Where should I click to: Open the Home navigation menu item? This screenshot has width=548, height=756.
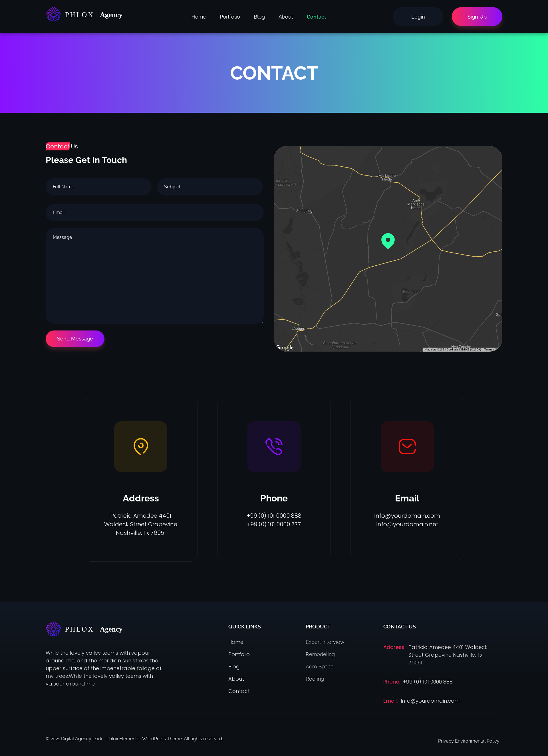coord(199,17)
